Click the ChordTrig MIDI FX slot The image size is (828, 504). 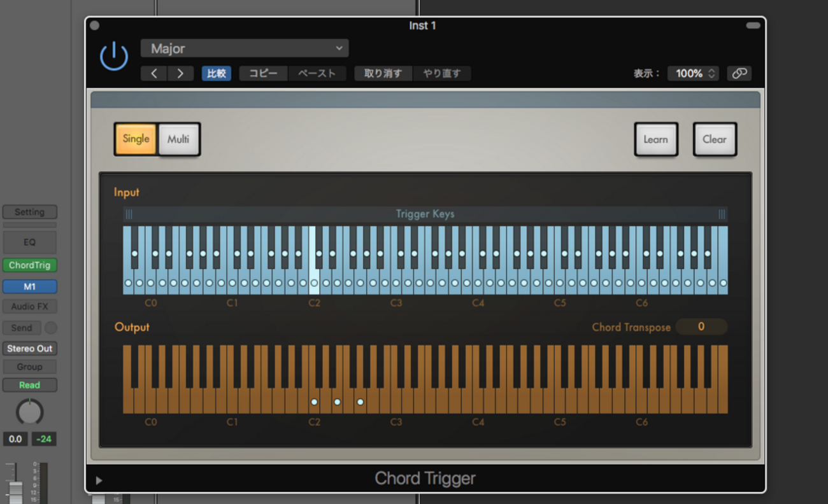[x=29, y=265]
